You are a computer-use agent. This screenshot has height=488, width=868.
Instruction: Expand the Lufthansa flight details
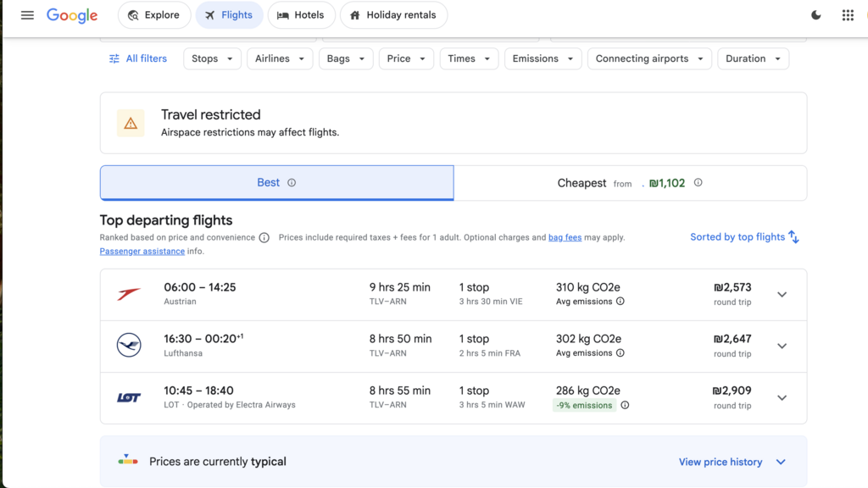coord(782,346)
